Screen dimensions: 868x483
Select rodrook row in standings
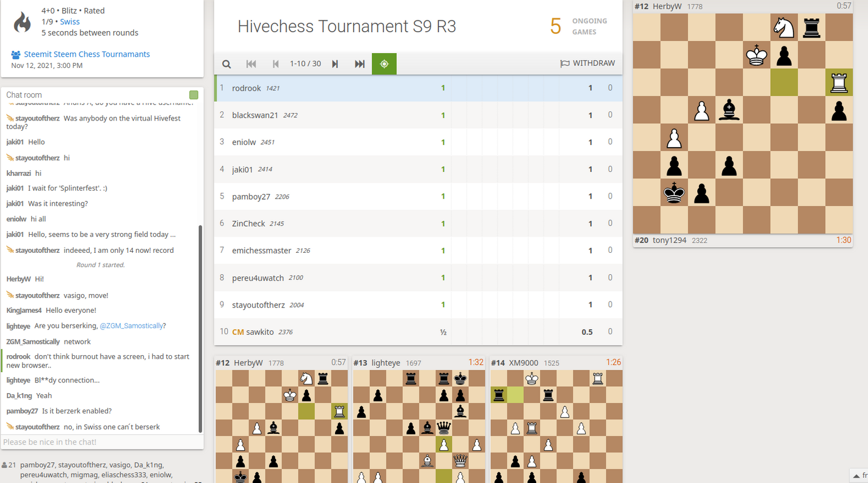point(419,88)
